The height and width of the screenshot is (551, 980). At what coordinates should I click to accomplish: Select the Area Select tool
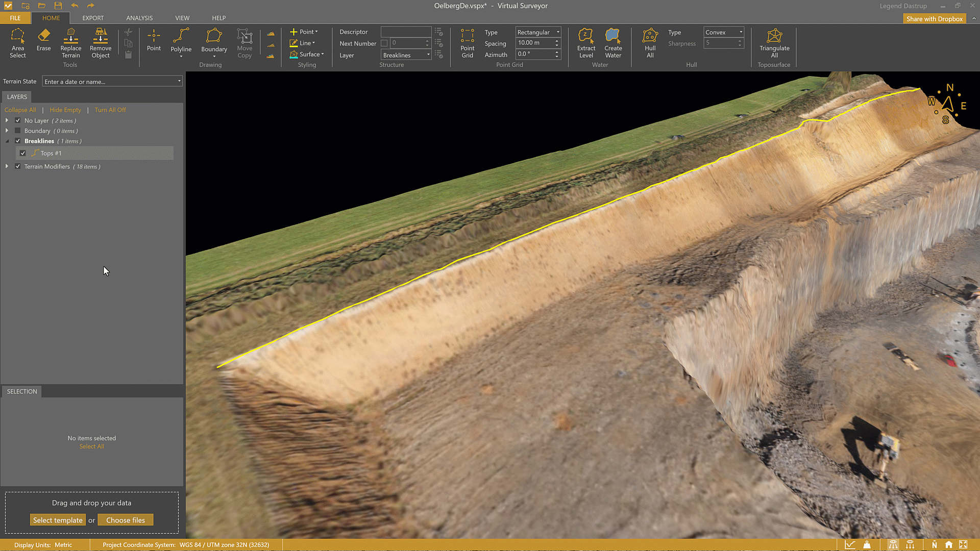[17, 43]
